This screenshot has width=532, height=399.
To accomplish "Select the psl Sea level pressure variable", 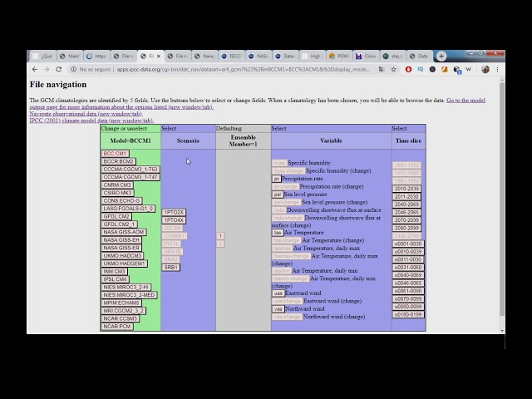I will pos(278,195).
